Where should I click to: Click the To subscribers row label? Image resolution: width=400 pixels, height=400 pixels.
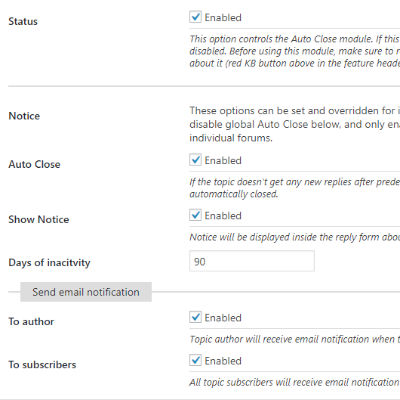pos(42,365)
